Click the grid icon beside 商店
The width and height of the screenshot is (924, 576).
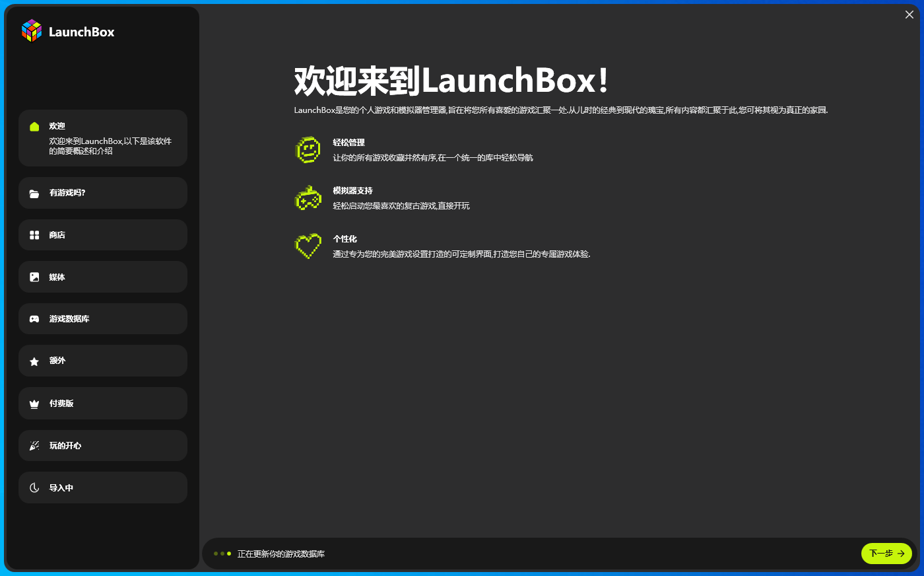coord(34,235)
